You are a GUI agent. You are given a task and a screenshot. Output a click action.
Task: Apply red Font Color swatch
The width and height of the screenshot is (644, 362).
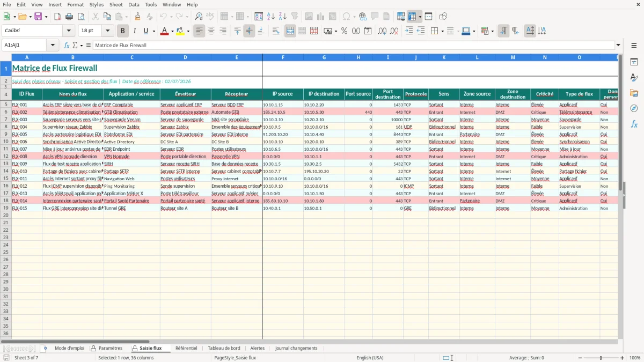164,31
